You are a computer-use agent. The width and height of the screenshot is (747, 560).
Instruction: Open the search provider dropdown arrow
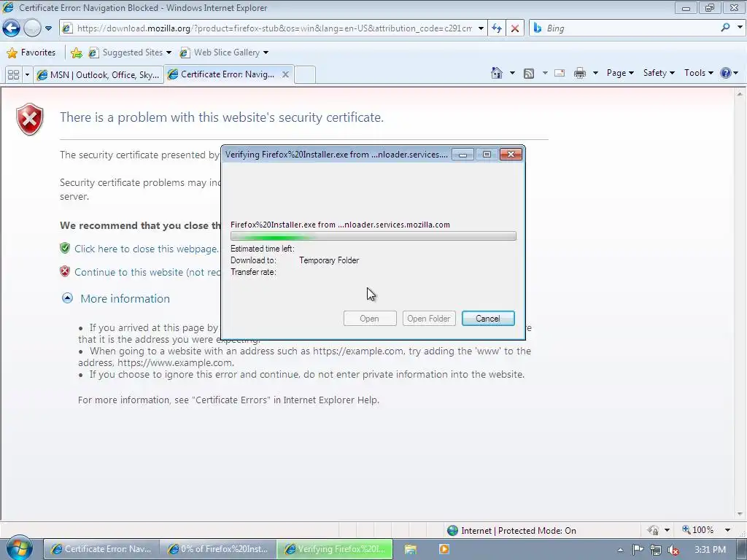click(740, 28)
